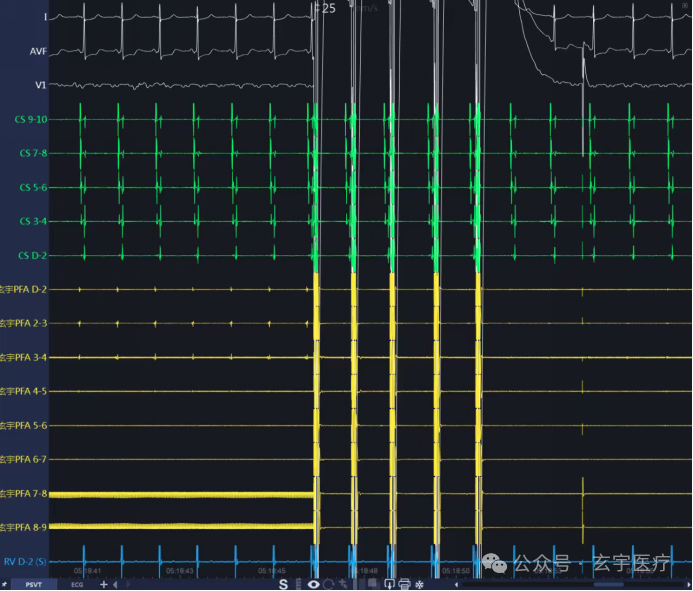The width and height of the screenshot is (693, 591).
Task: Toggle the eye visibility icon
Action: 314,584
